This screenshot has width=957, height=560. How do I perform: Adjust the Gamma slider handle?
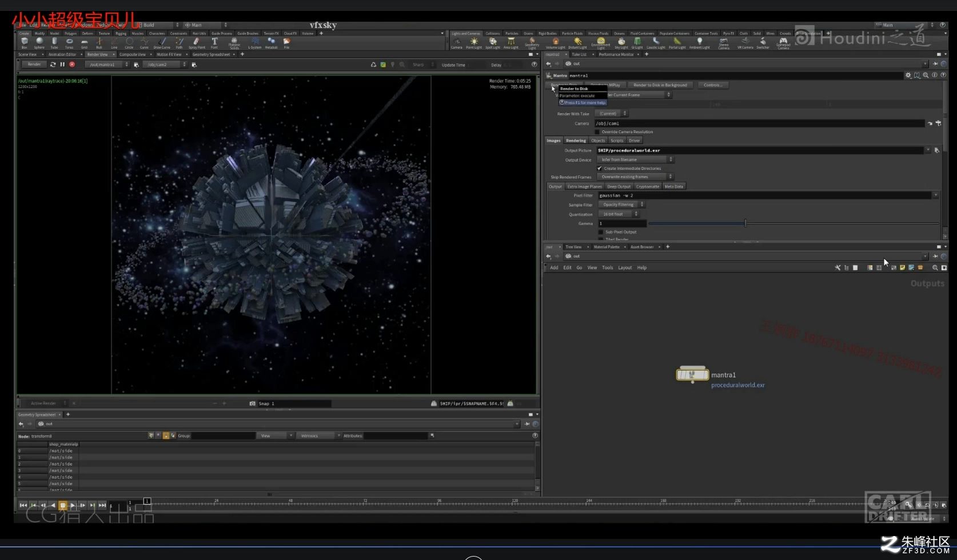point(745,223)
